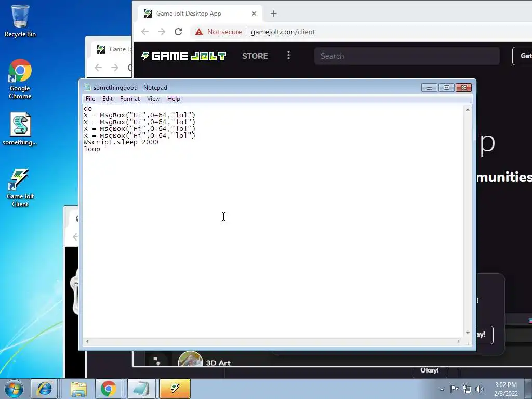
Task: Show hidden system tray icons arrow
Action: coord(442,389)
